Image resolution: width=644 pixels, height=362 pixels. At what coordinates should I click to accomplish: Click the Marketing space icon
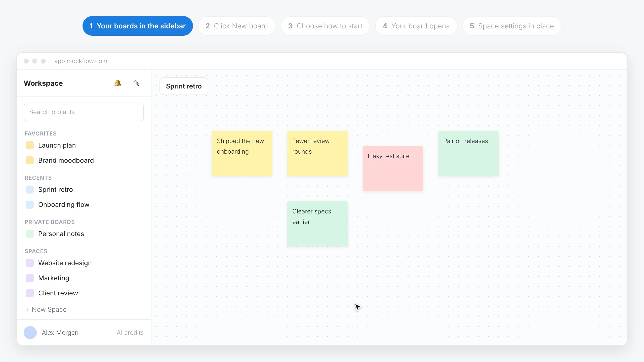(30, 278)
